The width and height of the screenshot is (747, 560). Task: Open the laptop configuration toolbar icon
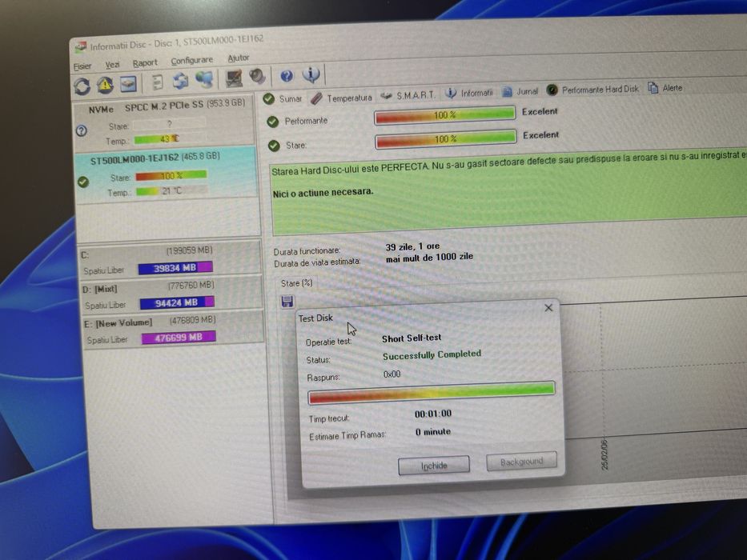point(234,78)
